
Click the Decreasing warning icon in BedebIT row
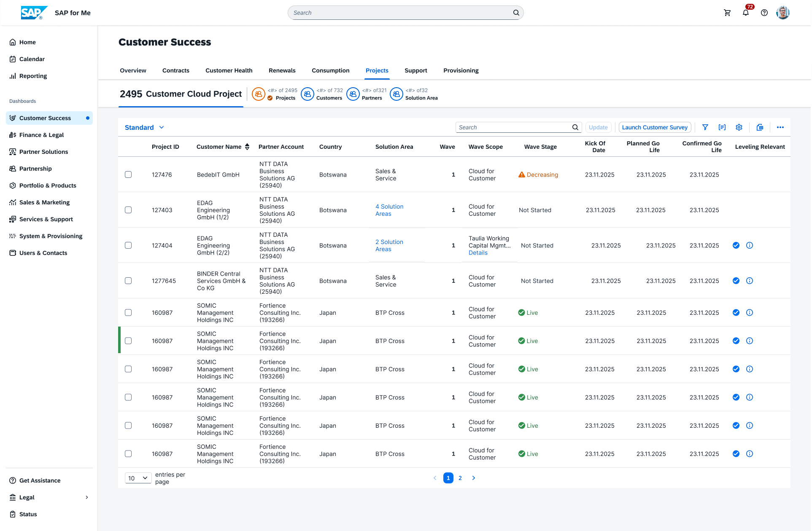tap(522, 174)
